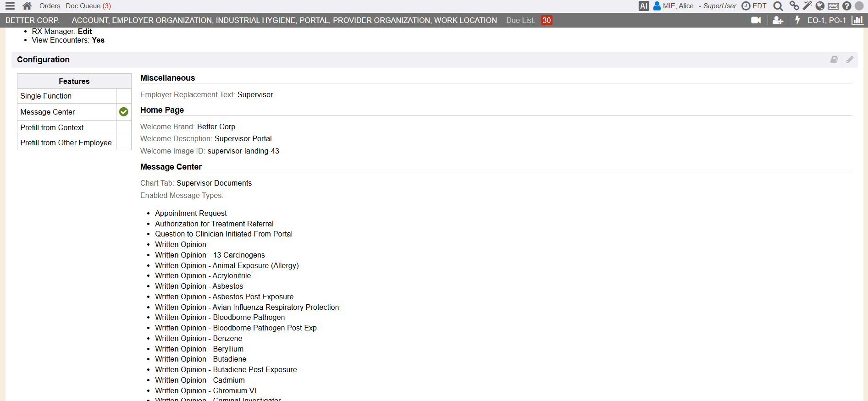Start video call with camera icon
868x401 pixels.
[756, 20]
